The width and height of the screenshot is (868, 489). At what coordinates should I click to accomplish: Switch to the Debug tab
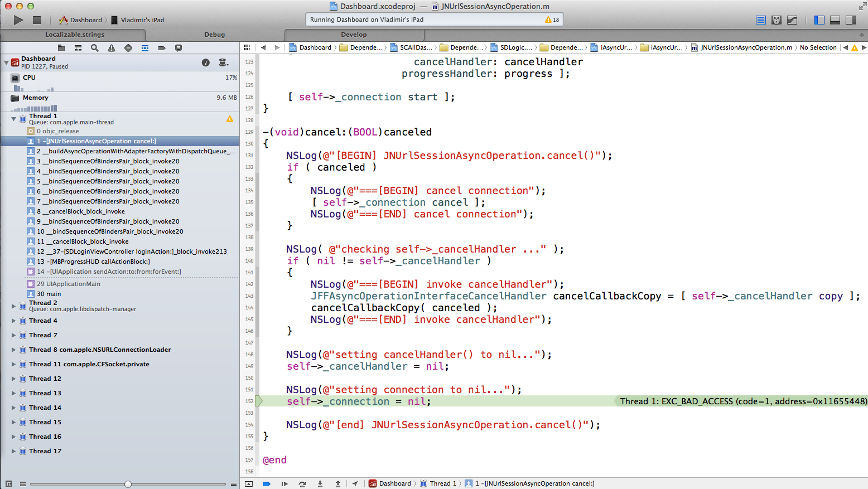point(215,35)
